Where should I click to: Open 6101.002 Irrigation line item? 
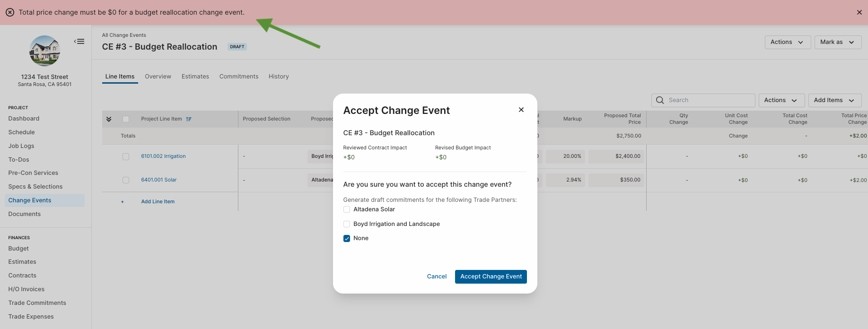pyautogui.click(x=163, y=156)
